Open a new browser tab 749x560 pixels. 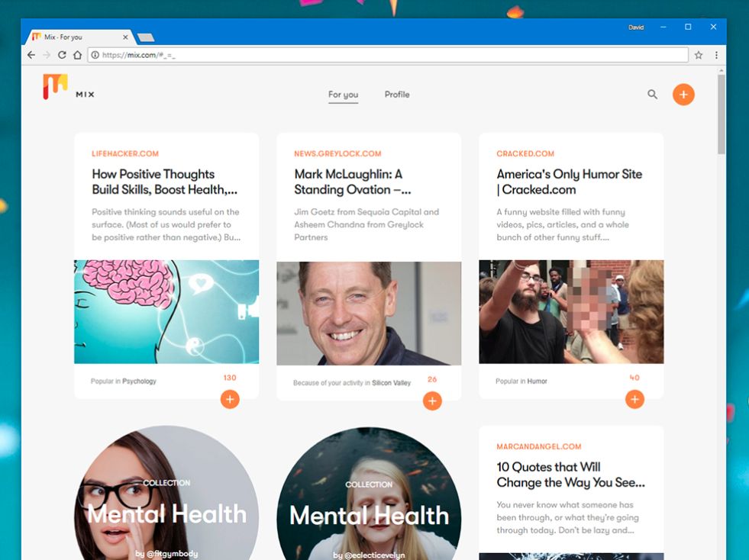click(x=146, y=37)
